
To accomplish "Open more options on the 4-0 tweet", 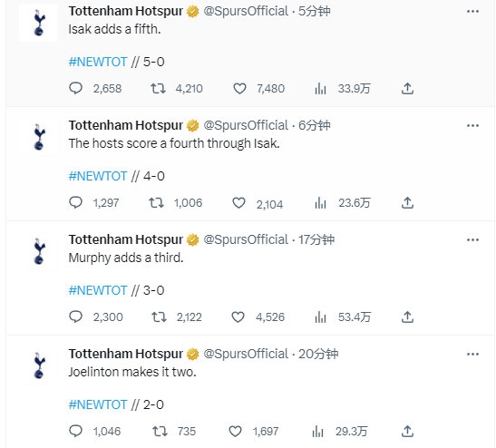I will pos(472,126).
